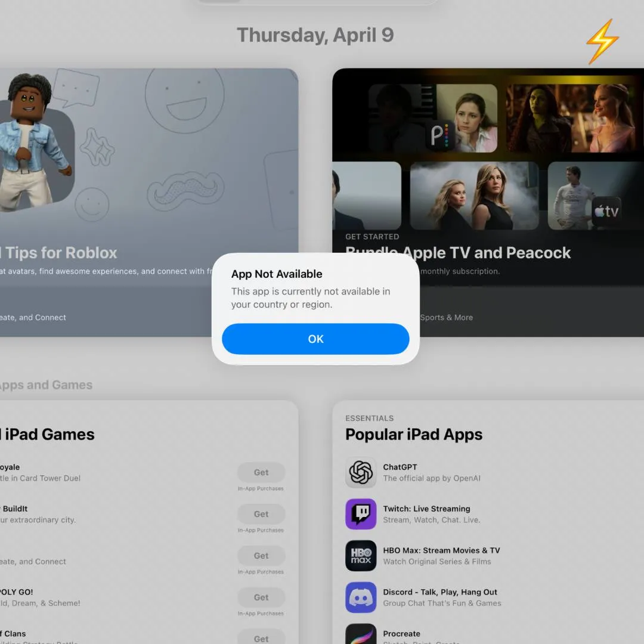Viewport: 644px width, 644px height.
Task: Tap the POLY GO! game title
Action: point(17,592)
